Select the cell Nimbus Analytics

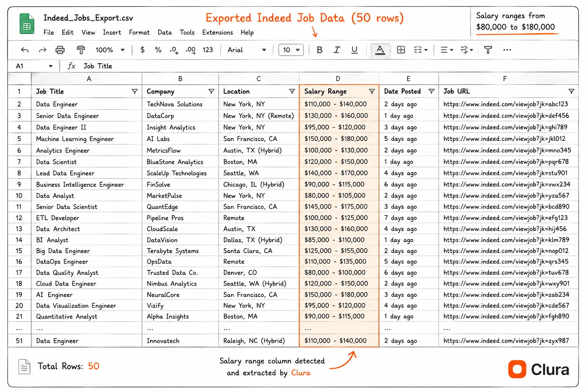pyautogui.click(x=180, y=284)
